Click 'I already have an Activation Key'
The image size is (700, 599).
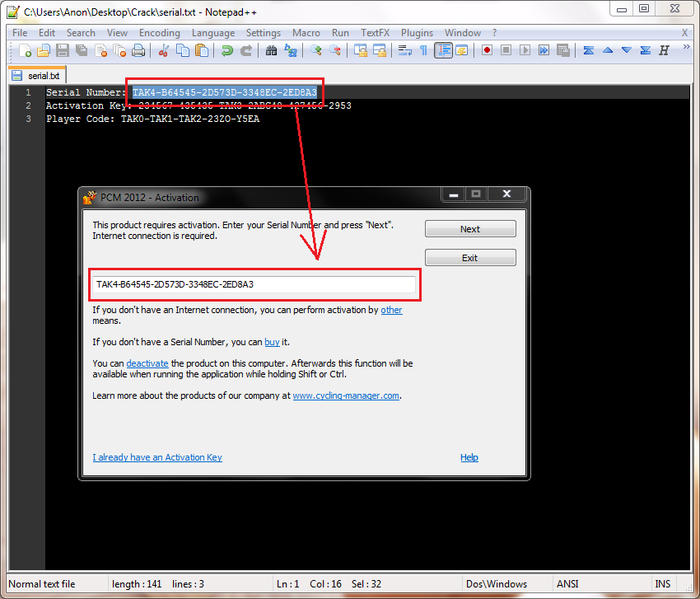click(157, 457)
